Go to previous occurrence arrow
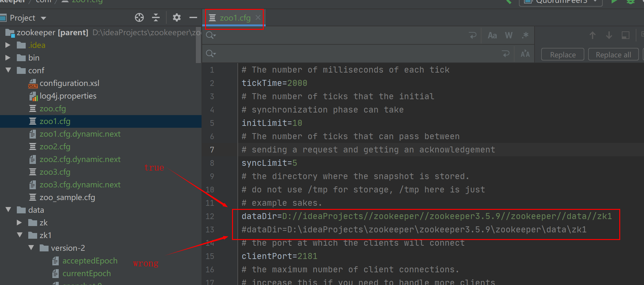This screenshot has width=644, height=285. click(x=592, y=35)
